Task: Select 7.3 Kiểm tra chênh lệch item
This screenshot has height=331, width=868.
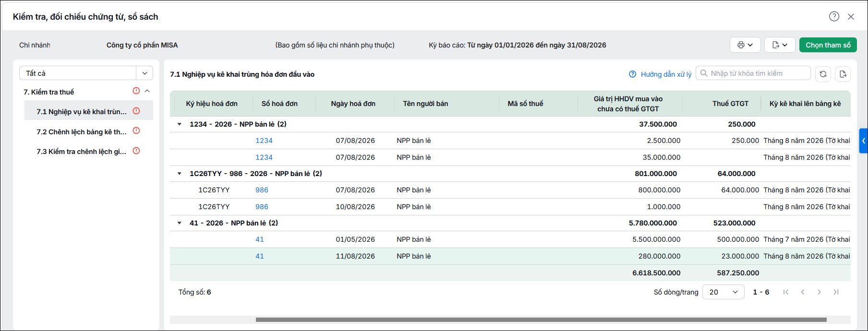Action: pyautogui.click(x=82, y=151)
